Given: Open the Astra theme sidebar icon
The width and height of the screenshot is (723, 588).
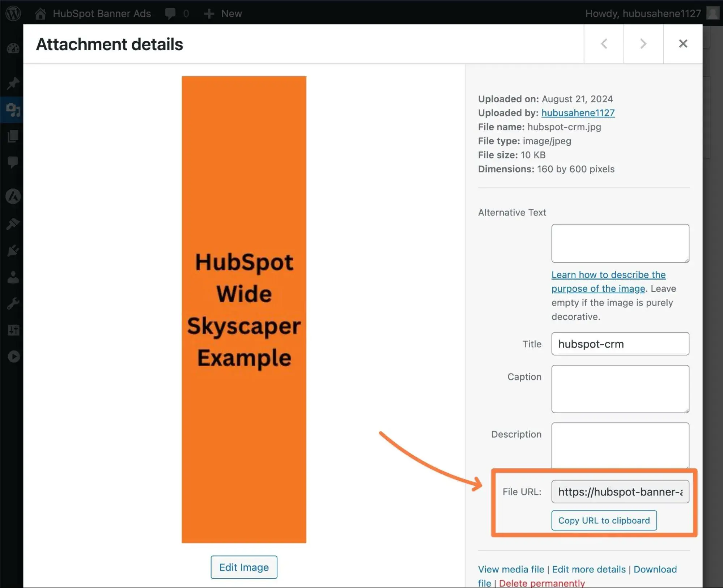Looking at the screenshot, I should click(13, 196).
